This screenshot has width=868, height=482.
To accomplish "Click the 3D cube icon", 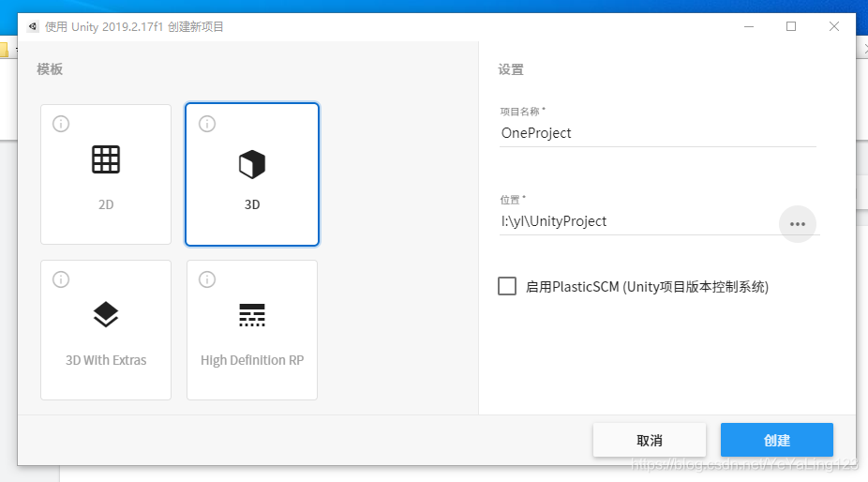I will pyautogui.click(x=252, y=164).
